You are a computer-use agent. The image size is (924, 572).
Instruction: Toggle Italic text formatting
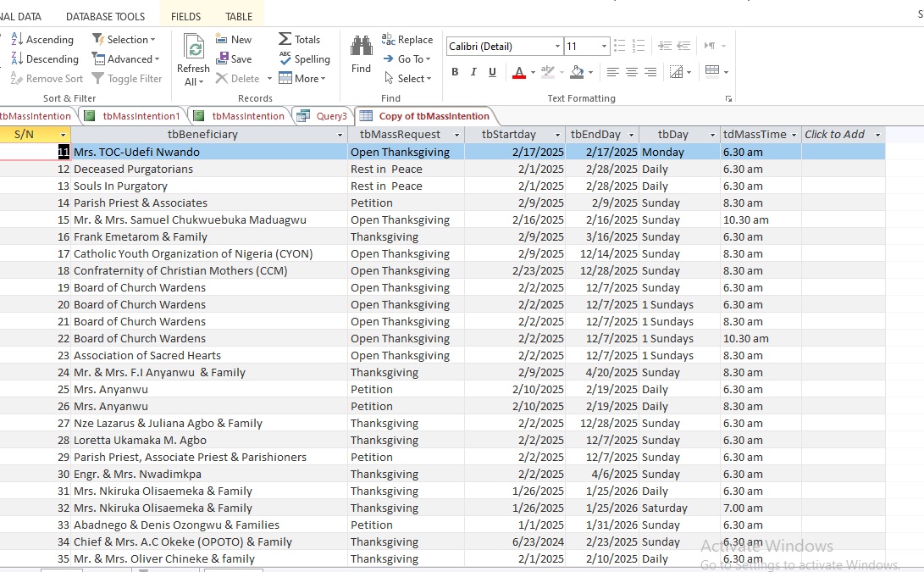(x=473, y=72)
